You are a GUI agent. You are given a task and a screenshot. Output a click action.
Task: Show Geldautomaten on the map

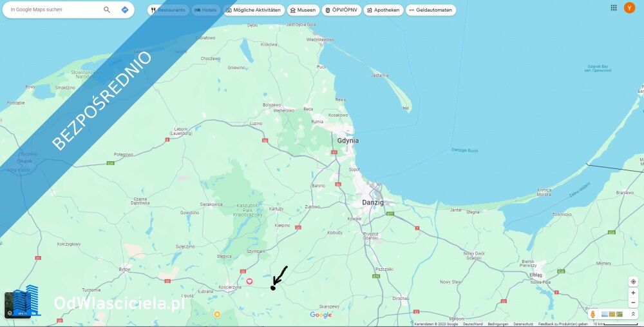point(431,10)
